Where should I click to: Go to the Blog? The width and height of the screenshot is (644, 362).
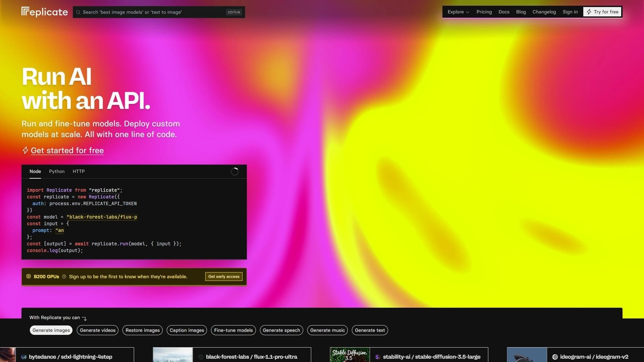(x=521, y=12)
